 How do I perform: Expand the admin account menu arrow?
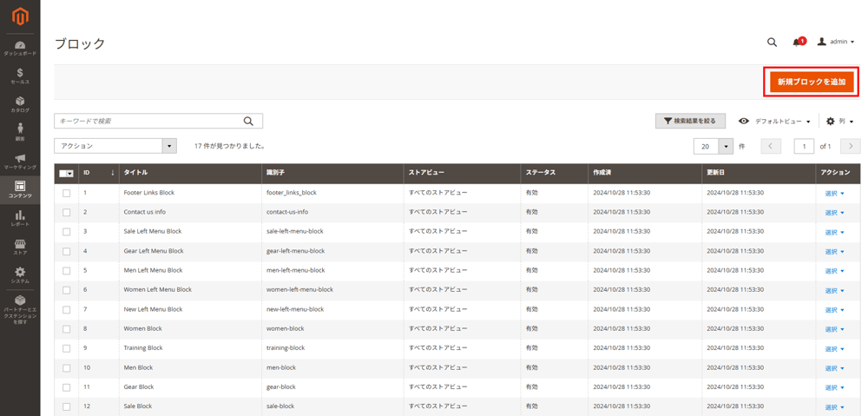852,42
